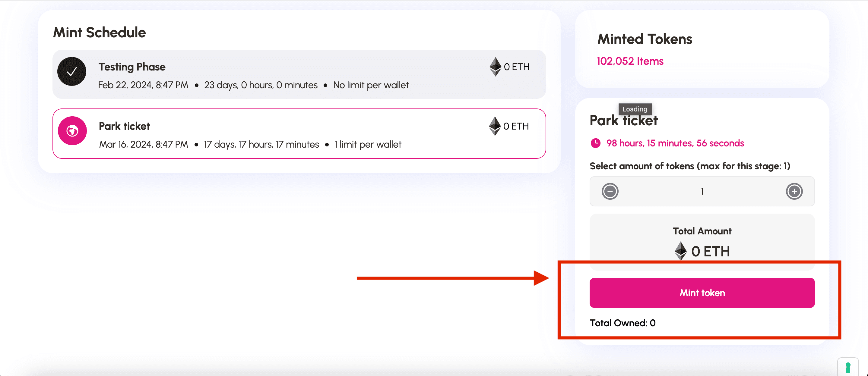Click the Ethereum icon under Total Amount

click(x=681, y=251)
